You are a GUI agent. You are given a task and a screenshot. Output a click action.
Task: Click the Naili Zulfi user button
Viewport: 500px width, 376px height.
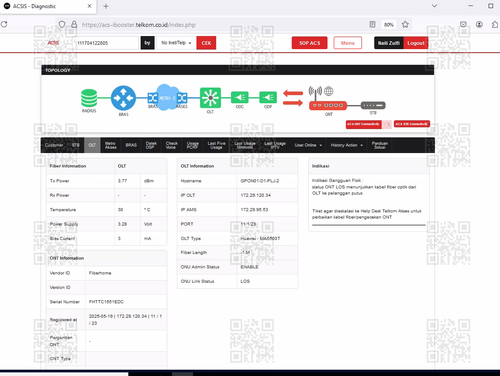point(389,43)
